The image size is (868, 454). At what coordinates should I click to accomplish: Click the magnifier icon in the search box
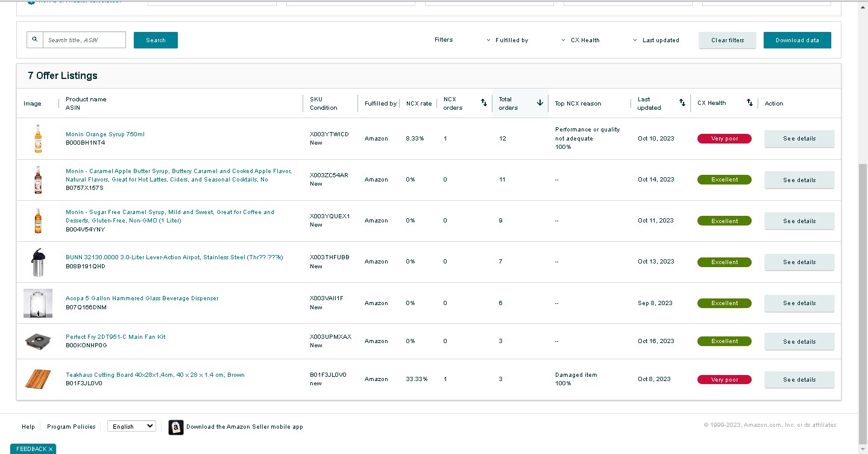35,40
